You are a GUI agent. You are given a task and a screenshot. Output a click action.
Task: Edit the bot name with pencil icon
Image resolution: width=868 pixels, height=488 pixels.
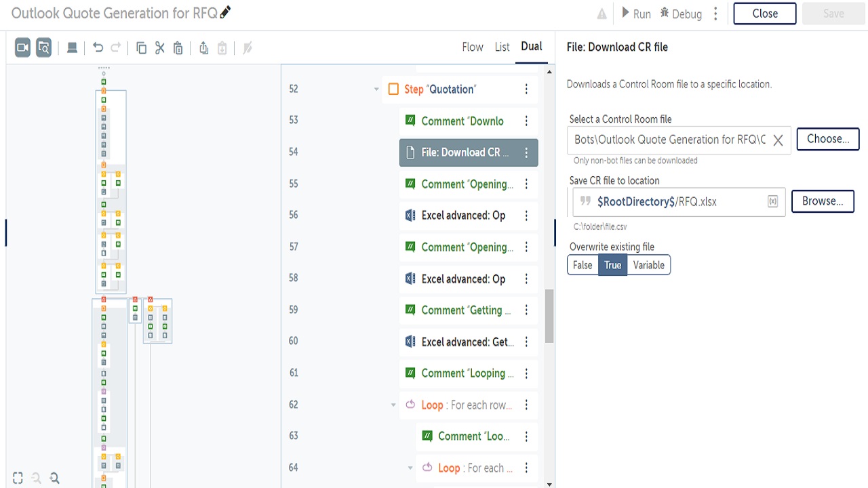[226, 13]
